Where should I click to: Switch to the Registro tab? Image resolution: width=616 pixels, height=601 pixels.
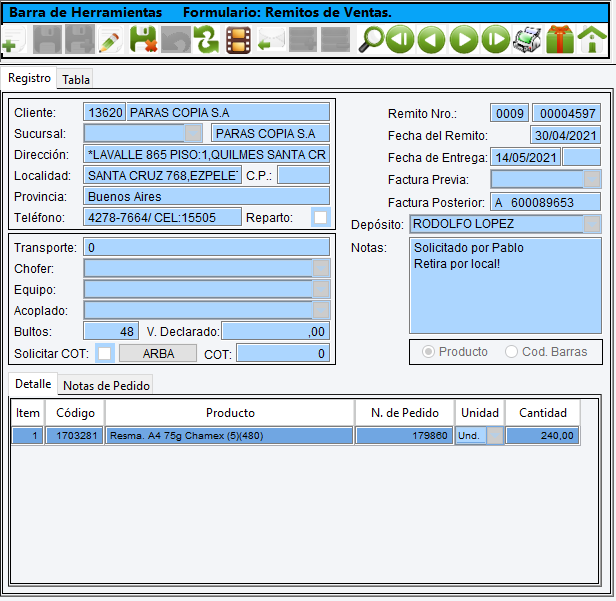(29, 78)
